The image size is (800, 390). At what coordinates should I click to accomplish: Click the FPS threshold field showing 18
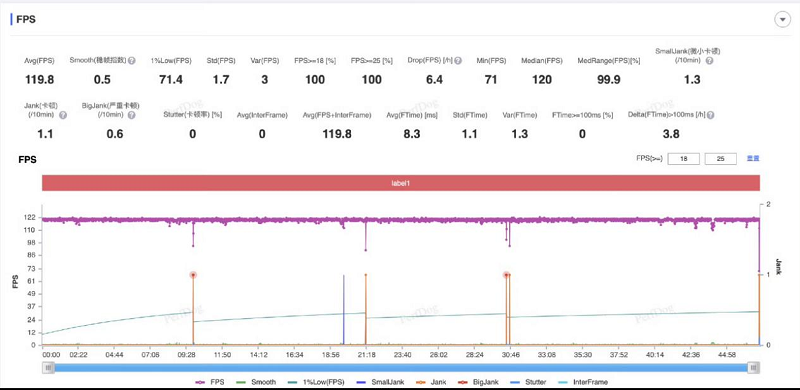click(683, 159)
